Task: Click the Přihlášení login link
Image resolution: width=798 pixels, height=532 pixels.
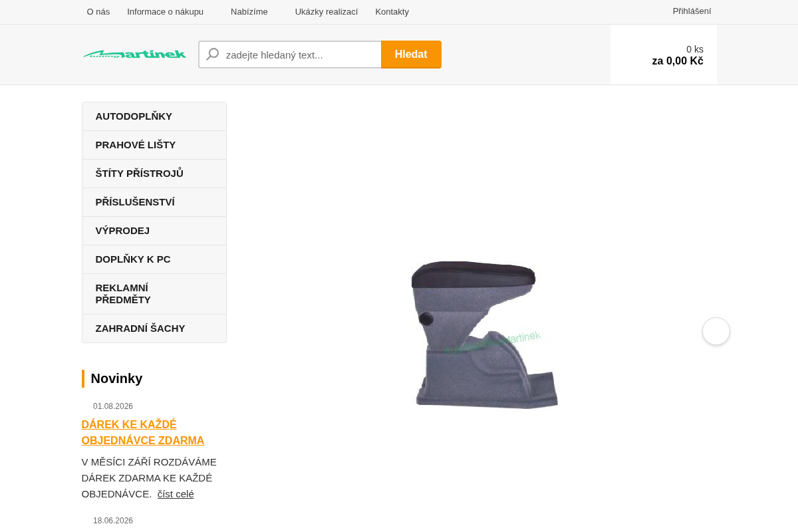Action: [692, 11]
